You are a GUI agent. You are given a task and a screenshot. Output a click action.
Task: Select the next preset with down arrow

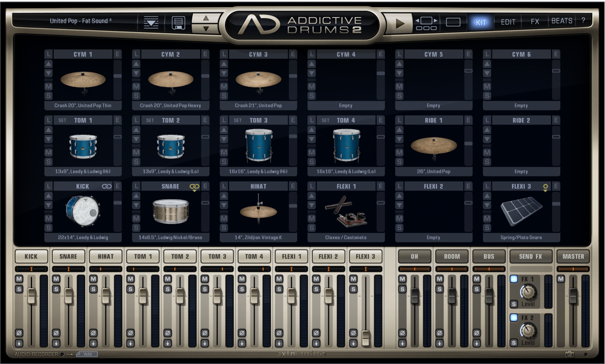click(206, 29)
